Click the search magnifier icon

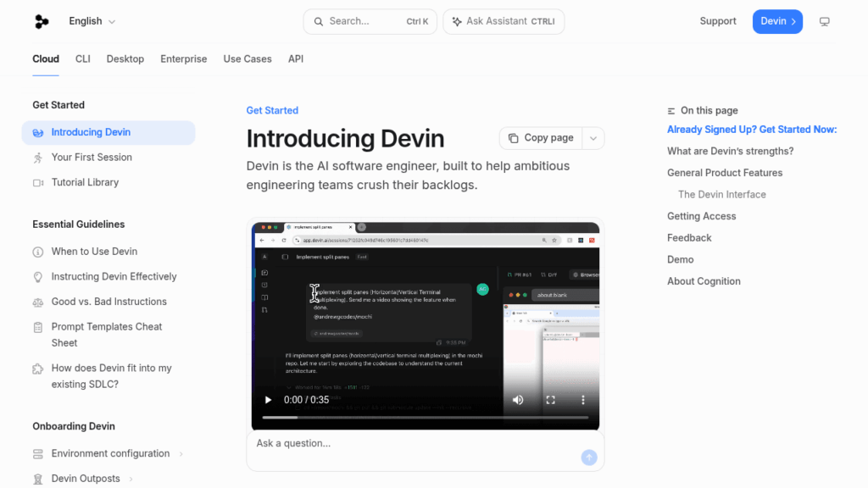click(x=319, y=21)
